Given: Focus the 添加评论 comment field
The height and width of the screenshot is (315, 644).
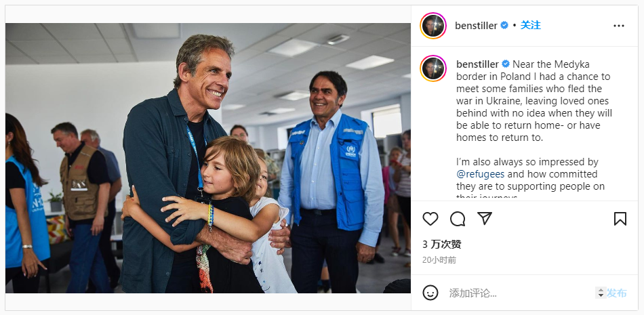Looking at the screenshot, I should 521,293.
